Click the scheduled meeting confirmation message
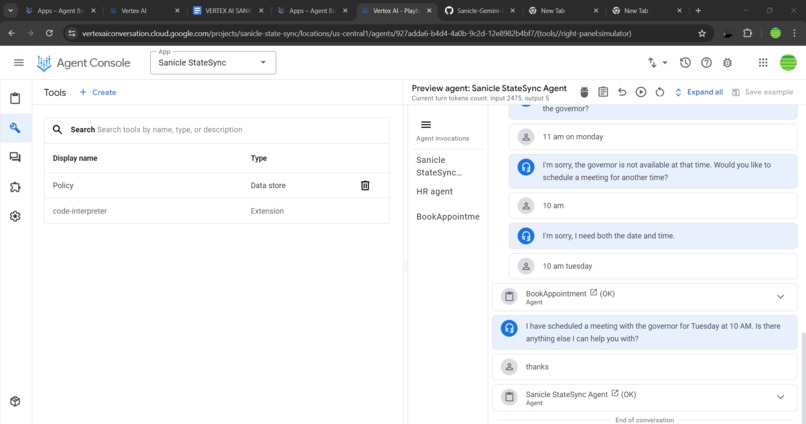Viewport: 806px width, 424px height. pos(645,333)
